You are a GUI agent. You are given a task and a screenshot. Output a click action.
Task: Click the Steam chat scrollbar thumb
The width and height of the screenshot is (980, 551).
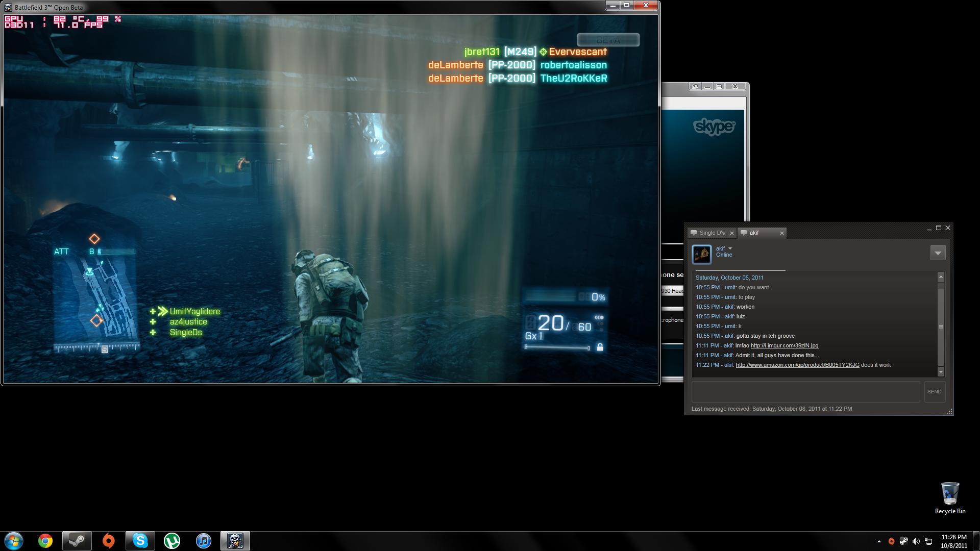pyautogui.click(x=941, y=327)
